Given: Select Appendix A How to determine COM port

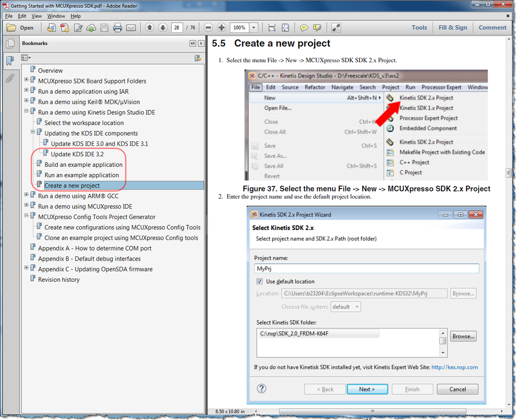Looking at the screenshot, I should pyautogui.click(x=95, y=249).
